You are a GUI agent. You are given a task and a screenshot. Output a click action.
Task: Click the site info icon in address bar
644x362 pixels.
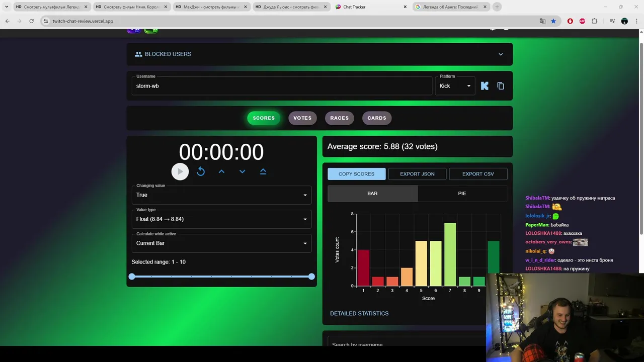pos(46,21)
